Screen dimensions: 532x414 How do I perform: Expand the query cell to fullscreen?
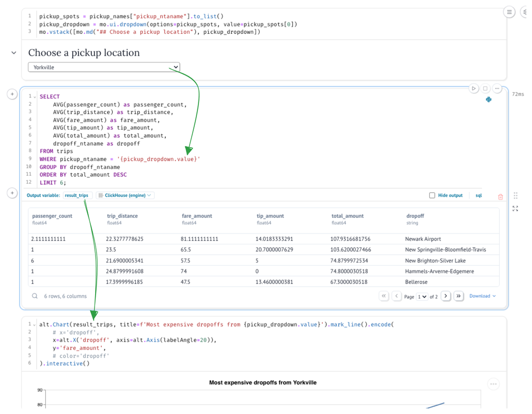pos(515,208)
